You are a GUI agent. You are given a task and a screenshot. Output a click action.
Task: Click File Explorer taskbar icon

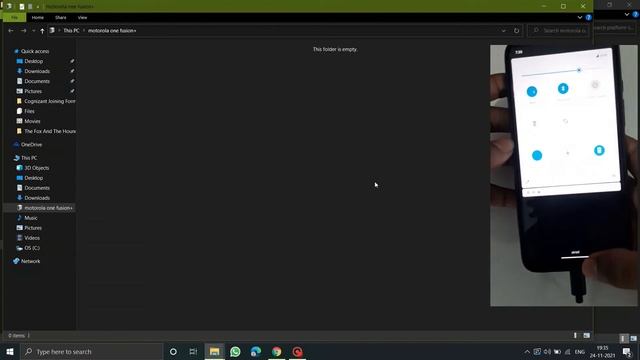pos(214,351)
